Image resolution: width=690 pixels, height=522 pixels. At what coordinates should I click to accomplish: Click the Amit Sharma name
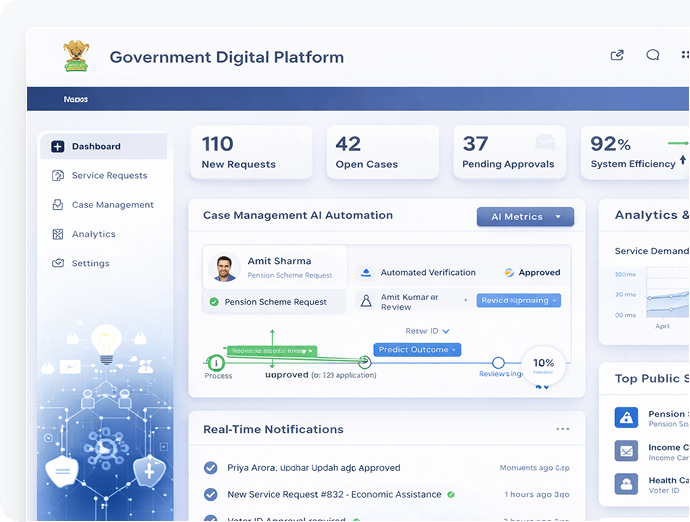[279, 261]
